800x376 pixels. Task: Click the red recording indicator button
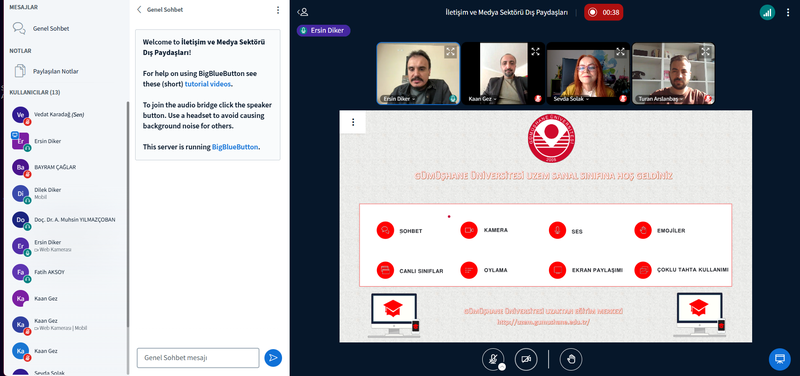coord(604,12)
